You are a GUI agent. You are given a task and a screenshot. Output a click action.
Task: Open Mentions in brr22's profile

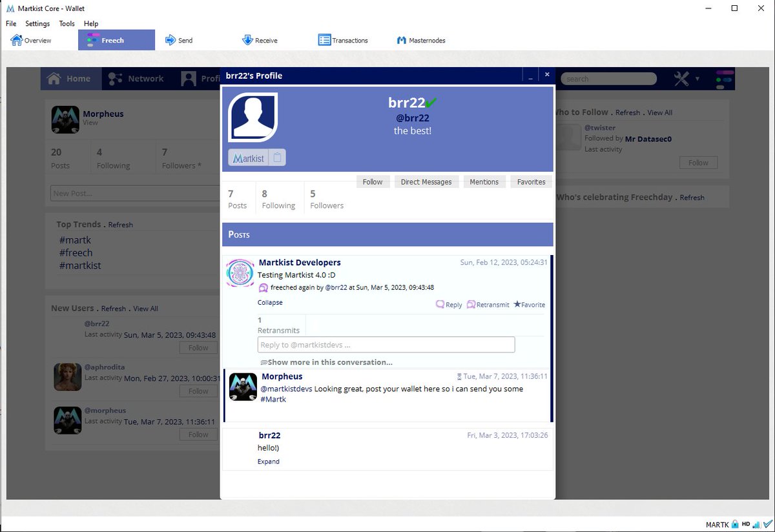tap(484, 182)
